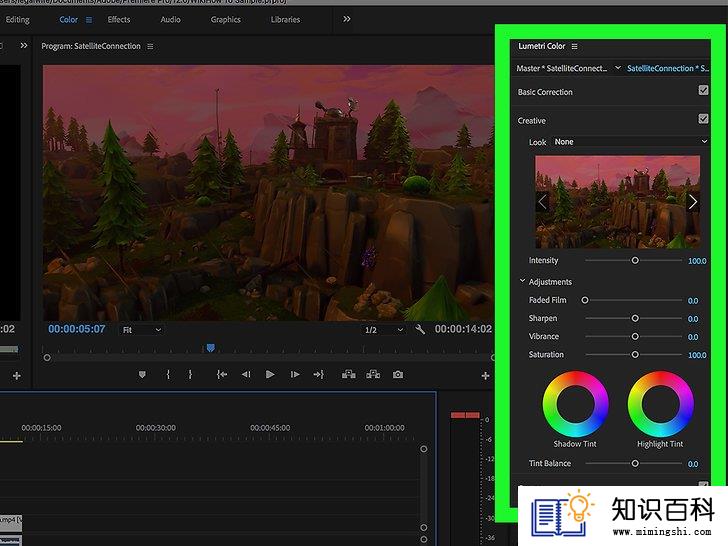Collapse the Adjustments section
Image resolution: width=728 pixels, height=546 pixels.
(x=522, y=281)
